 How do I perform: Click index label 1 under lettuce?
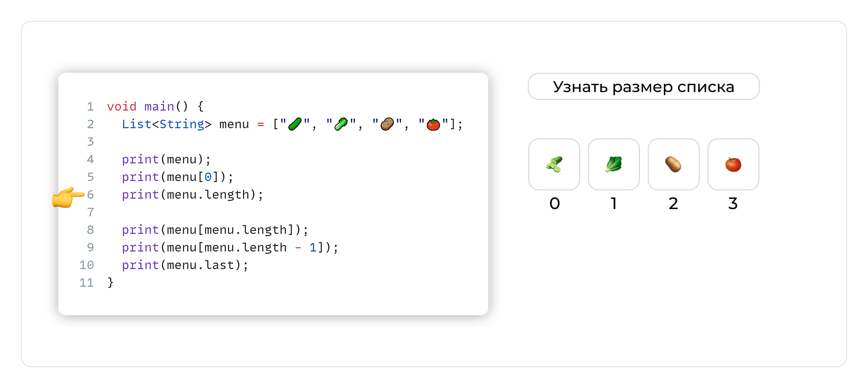613,203
